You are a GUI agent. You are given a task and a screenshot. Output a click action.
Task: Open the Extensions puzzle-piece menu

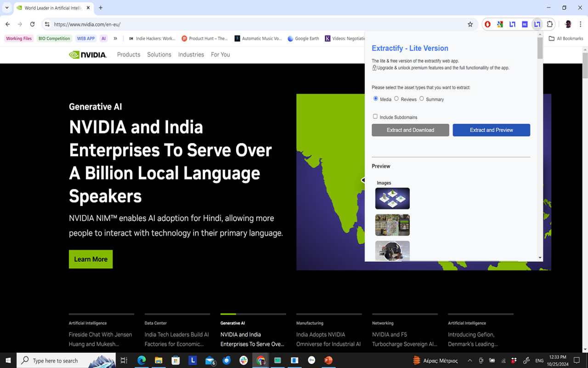tap(550, 24)
